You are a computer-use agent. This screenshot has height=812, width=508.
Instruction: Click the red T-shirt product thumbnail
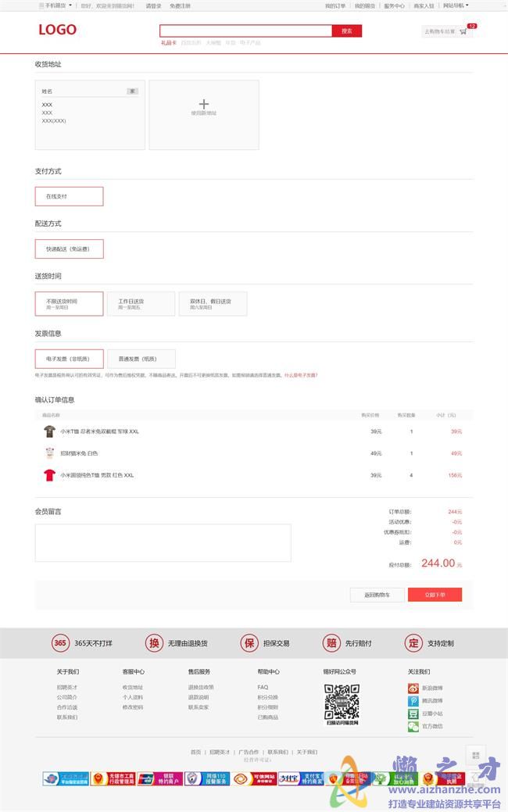point(49,475)
